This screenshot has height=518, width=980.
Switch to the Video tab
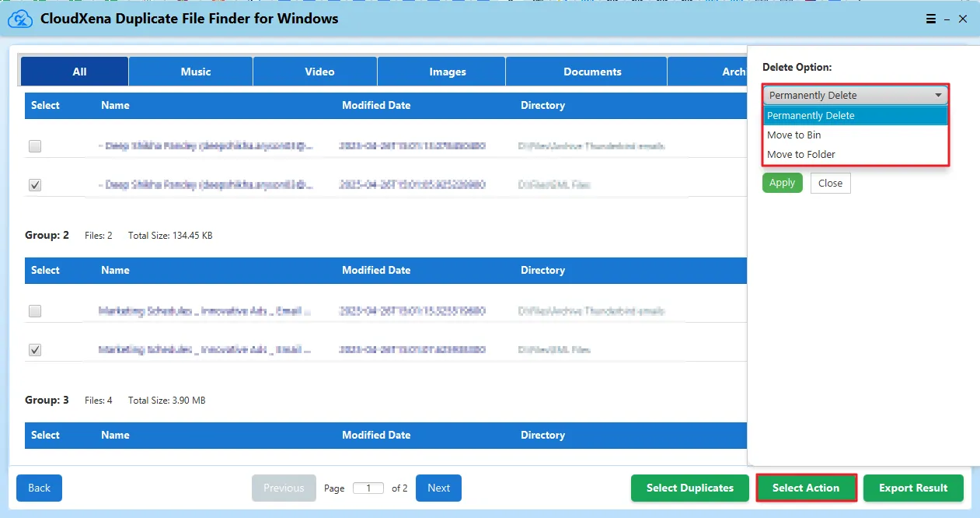pos(319,72)
